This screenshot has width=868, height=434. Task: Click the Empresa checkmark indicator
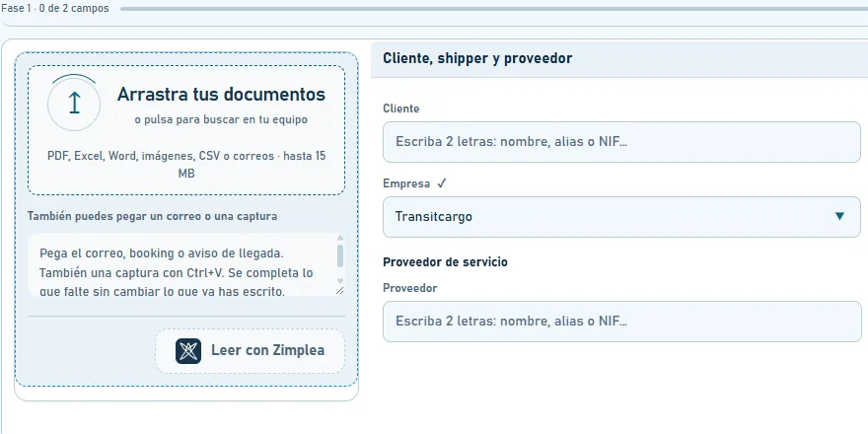[x=441, y=183]
